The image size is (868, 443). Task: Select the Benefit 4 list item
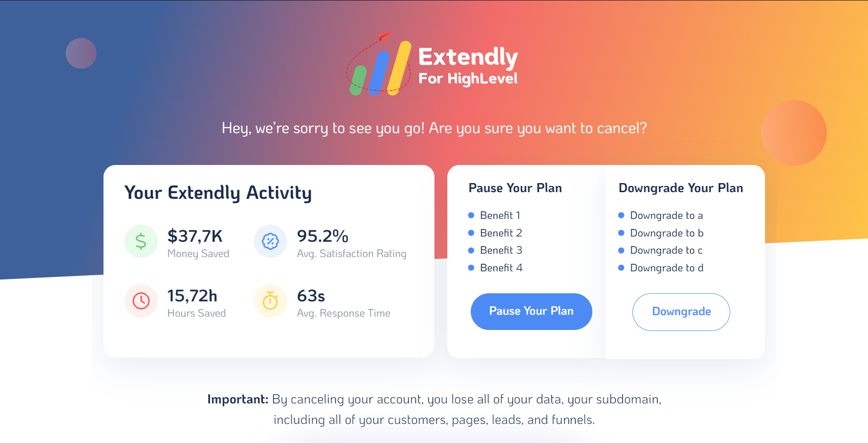click(x=501, y=268)
